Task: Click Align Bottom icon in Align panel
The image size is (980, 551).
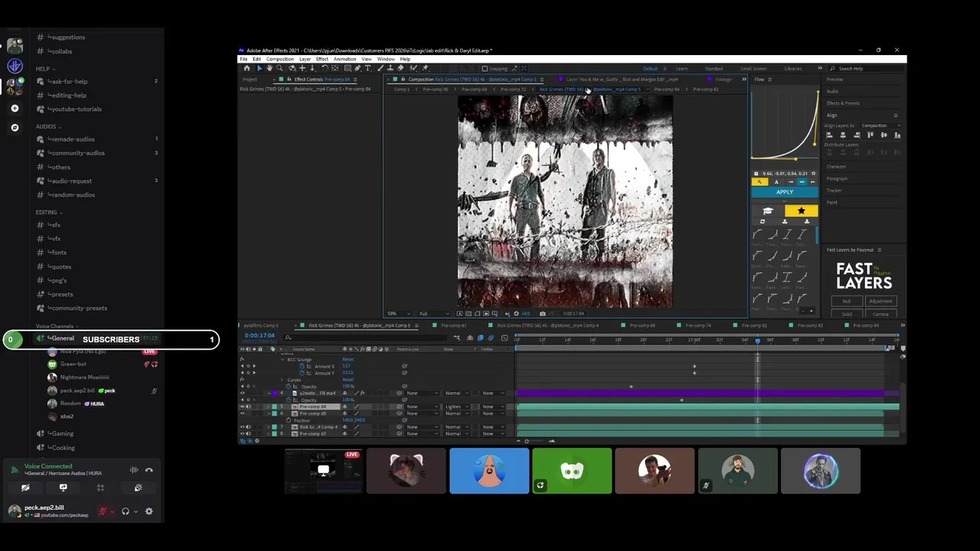Action: click(897, 135)
